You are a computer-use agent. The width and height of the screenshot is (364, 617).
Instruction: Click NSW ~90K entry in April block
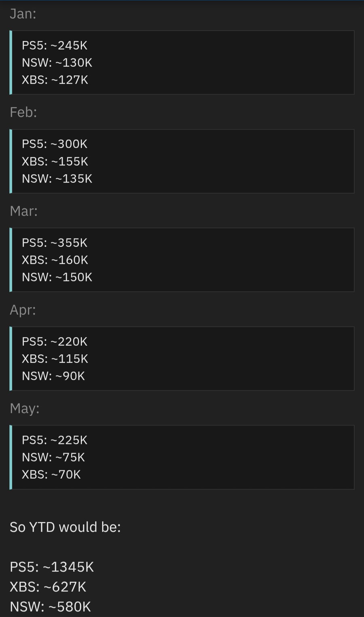(x=53, y=376)
